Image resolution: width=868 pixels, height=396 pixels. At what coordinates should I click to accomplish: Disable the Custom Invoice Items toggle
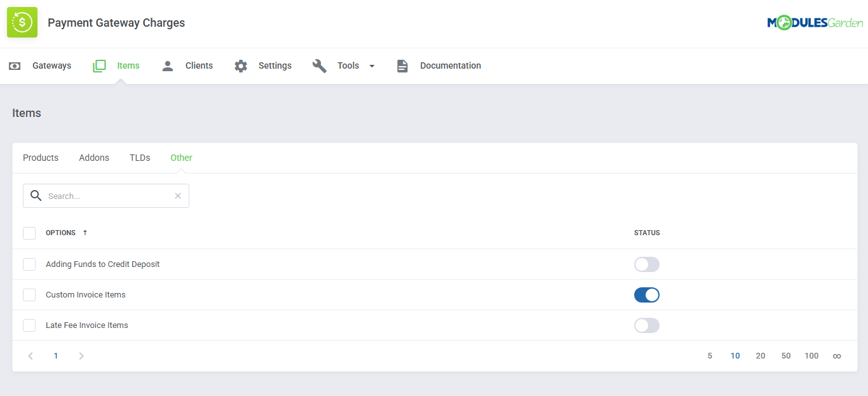[646, 294]
